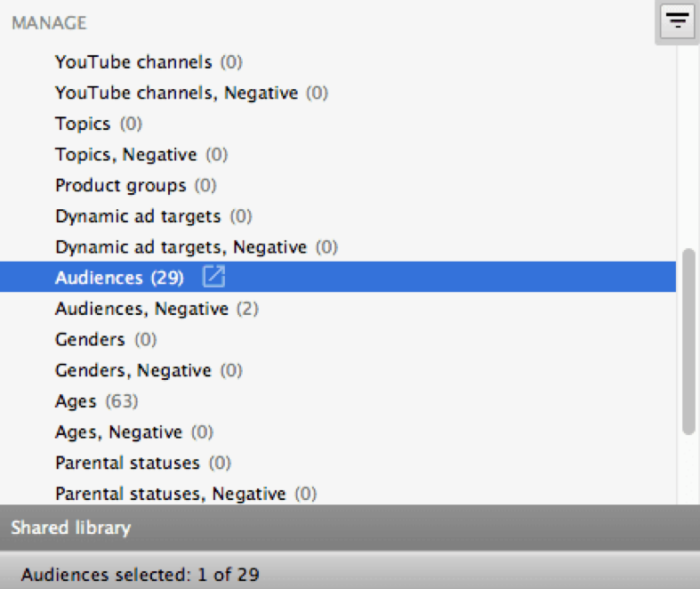Select YouTube channels in the list

[133, 62]
